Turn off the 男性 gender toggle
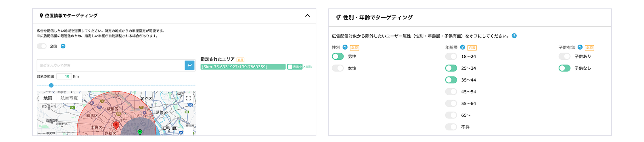 point(338,57)
